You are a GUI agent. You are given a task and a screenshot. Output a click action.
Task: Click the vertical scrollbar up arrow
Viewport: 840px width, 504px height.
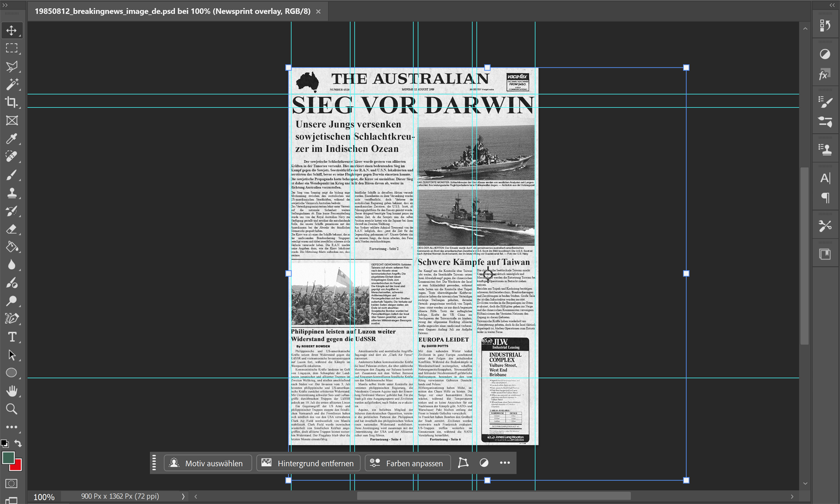pos(805,29)
